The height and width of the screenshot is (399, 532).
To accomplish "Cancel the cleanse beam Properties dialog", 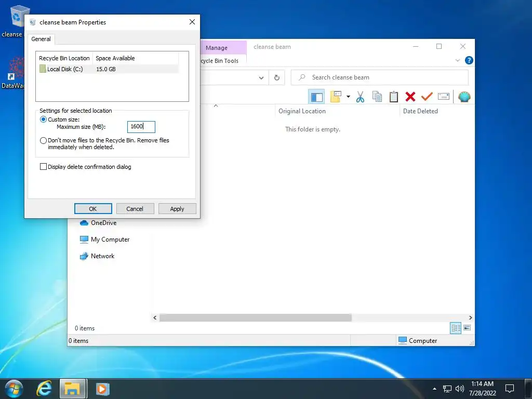I will [135, 209].
